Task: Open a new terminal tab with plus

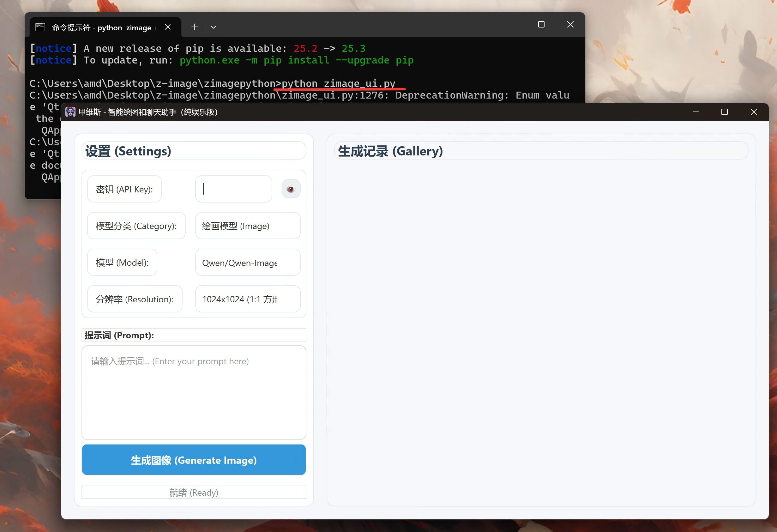Action: click(x=194, y=27)
